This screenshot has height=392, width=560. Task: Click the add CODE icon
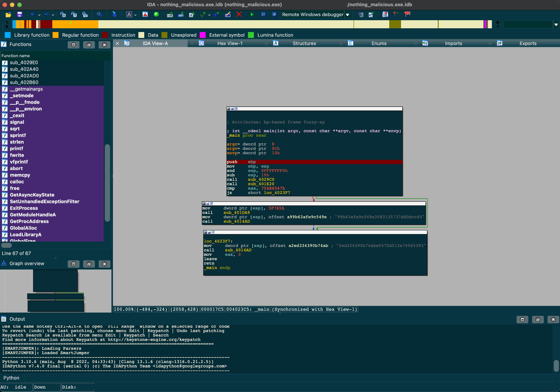coord(170,15)
